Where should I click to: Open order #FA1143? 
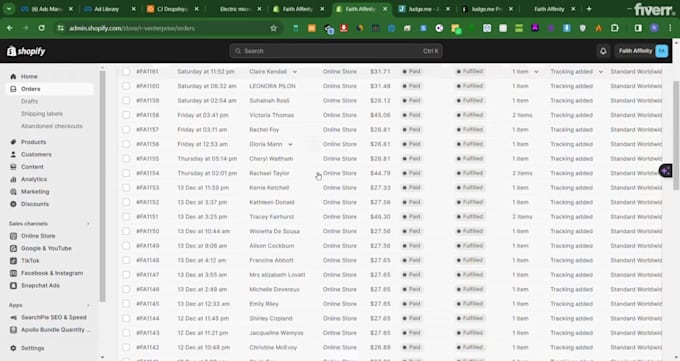(x=147, y=333)
